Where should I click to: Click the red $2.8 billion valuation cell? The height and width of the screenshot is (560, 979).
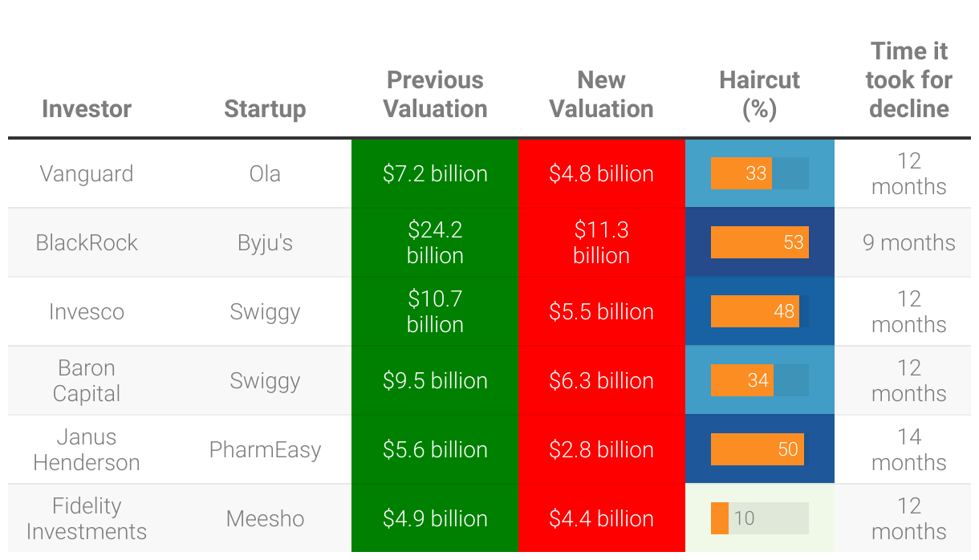click(x=601, y=449)
